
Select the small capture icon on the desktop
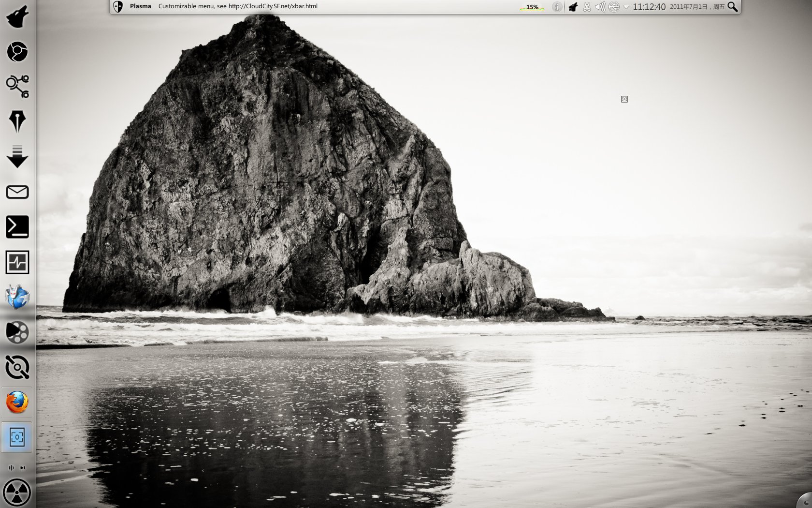coord(624,99)
